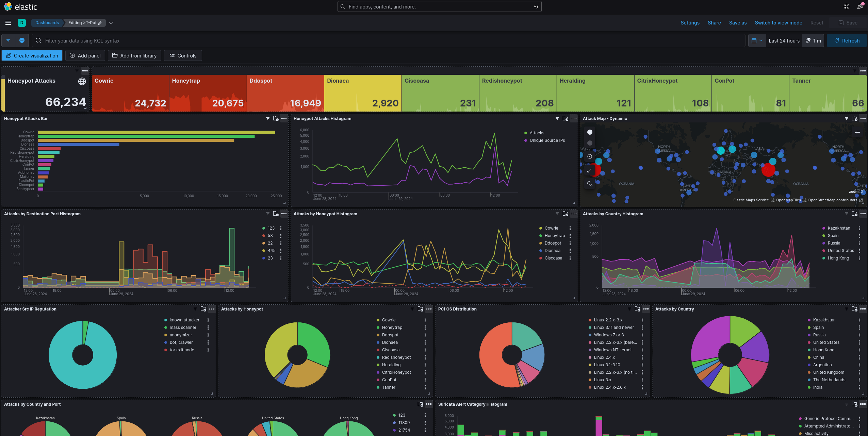Open the help menu icon in header

[847, 6]
